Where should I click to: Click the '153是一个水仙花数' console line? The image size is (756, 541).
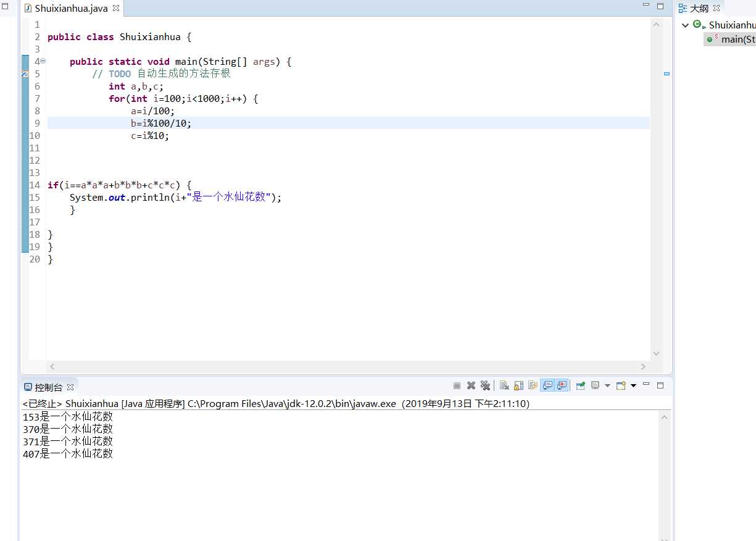click(x=68, y=417)
